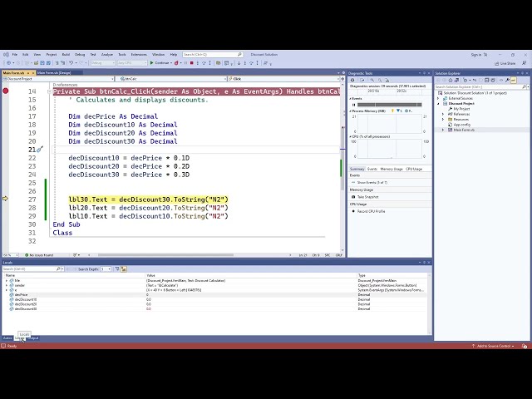
Task: Open the File menu
Action: coord(15,55)
